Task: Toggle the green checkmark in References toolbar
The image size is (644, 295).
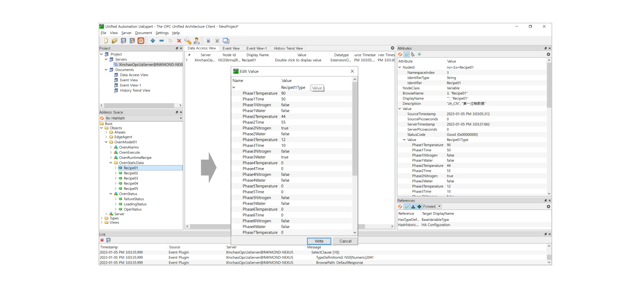Action: 406,207
